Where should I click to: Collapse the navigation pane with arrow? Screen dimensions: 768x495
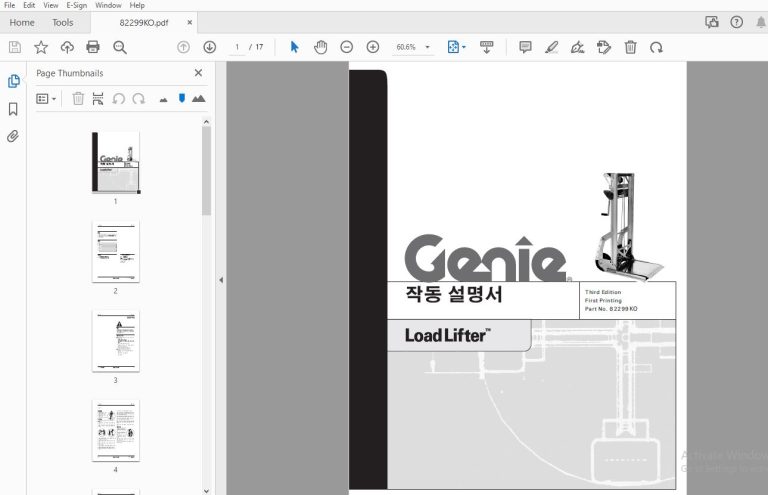point(221,280)
